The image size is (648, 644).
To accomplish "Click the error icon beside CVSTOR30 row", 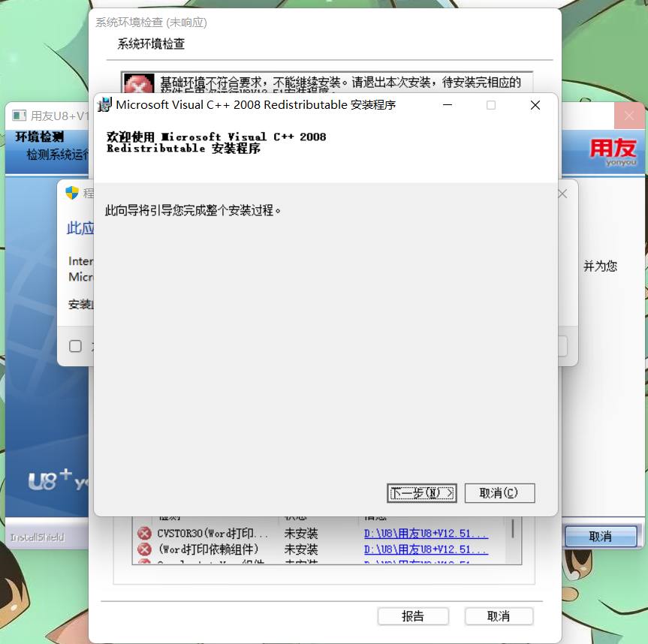I will tap(144, 534).
